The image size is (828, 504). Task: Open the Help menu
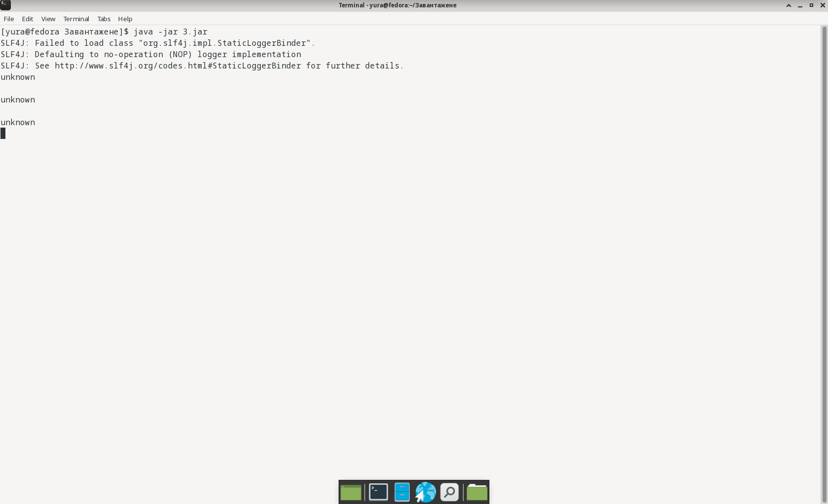[125, 19]
